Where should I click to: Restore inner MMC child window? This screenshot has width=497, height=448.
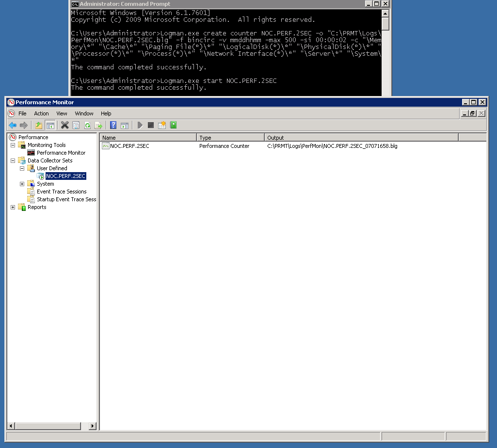point(472,113)
